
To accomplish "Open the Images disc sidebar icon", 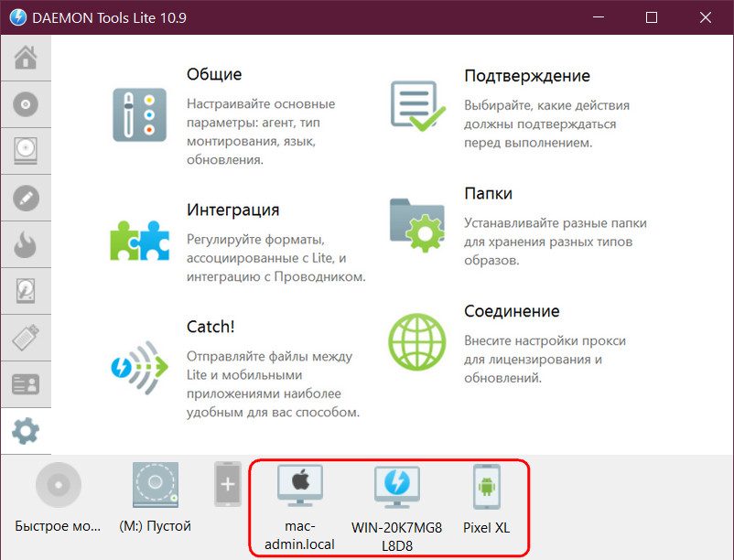I will click(26, 104).
